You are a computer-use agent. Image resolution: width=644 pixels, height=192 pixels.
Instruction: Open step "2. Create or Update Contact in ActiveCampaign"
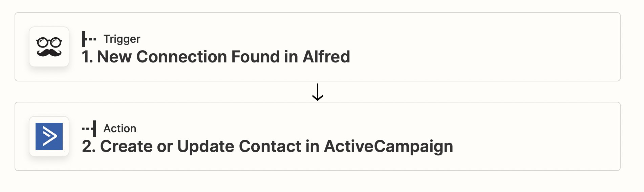267,146
